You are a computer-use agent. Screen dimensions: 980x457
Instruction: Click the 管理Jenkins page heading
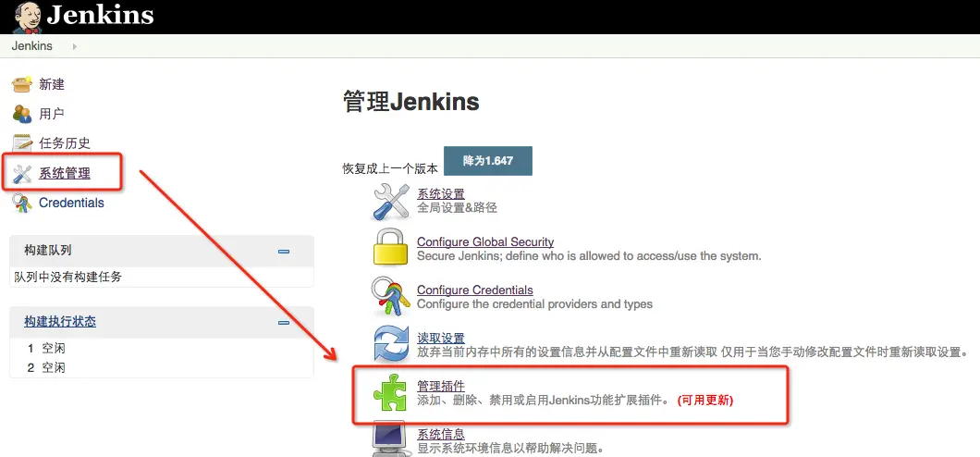tap(411, 101)
